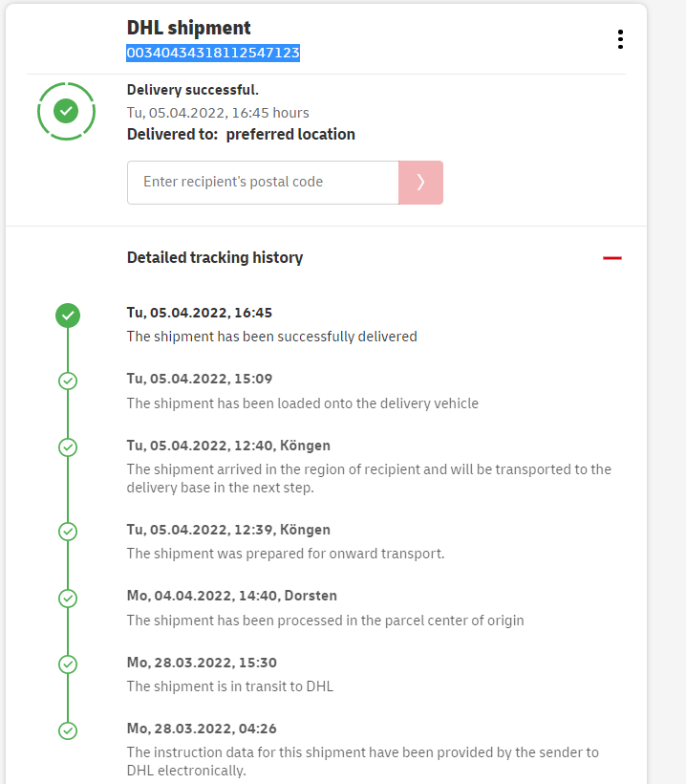Click the 04:26 instruction data checkmark icon
This screenshot has height=784, width=686.
tap(68, 730)
